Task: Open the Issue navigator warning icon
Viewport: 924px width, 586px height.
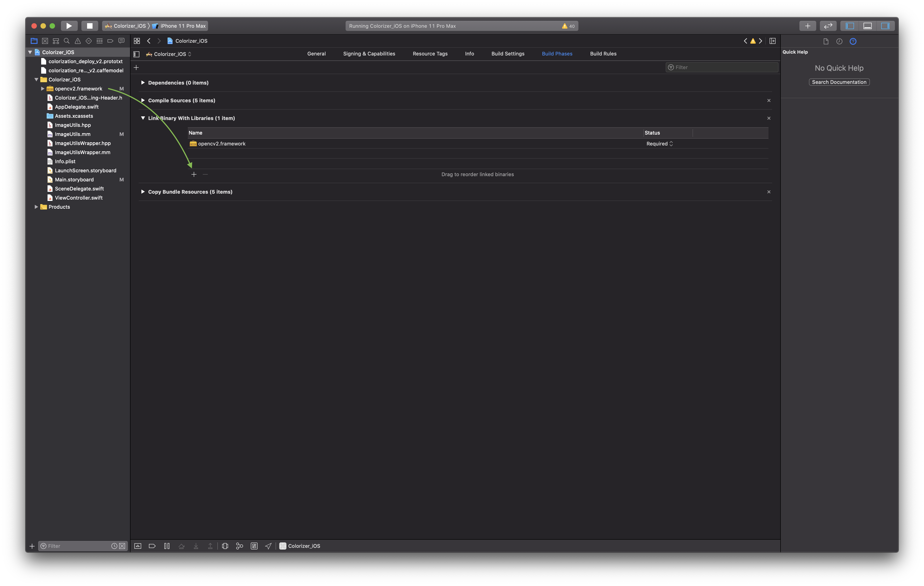Action: tap(78, 41)
